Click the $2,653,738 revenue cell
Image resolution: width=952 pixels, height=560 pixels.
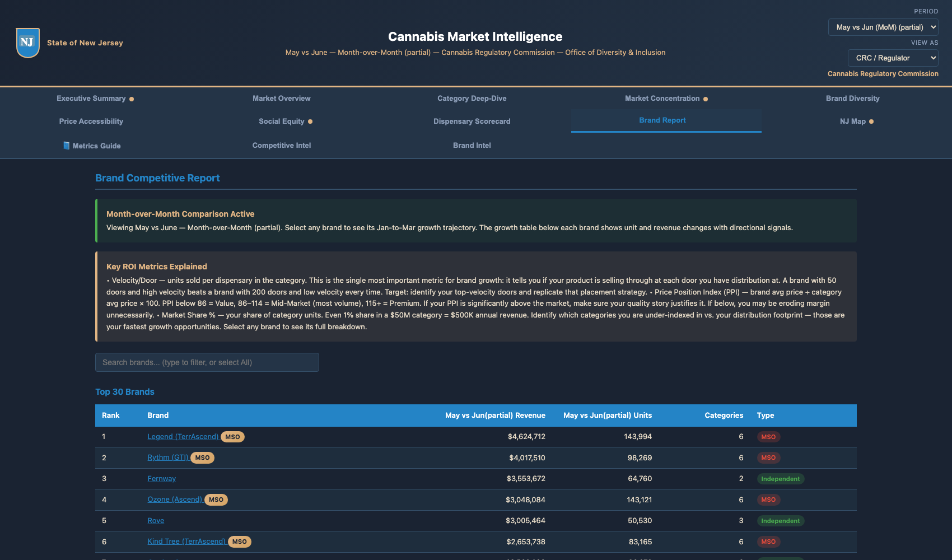[526, 542]
